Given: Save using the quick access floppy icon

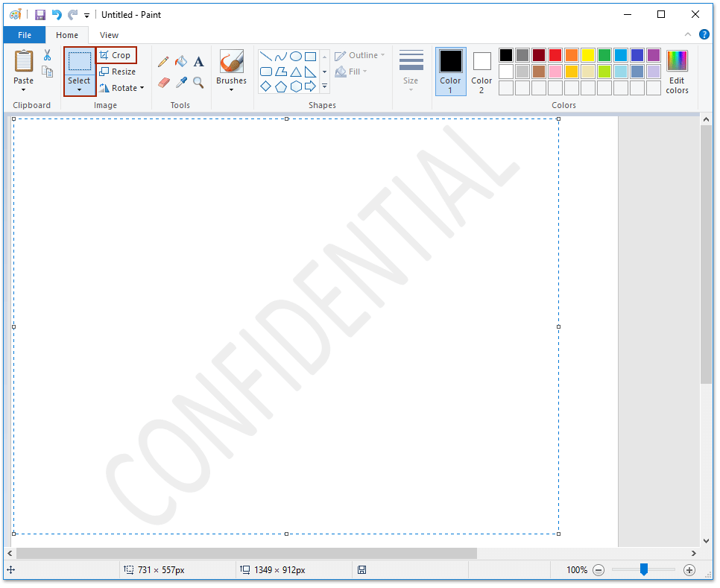Looking at the screenshot, I should click(x=40, y=14).
